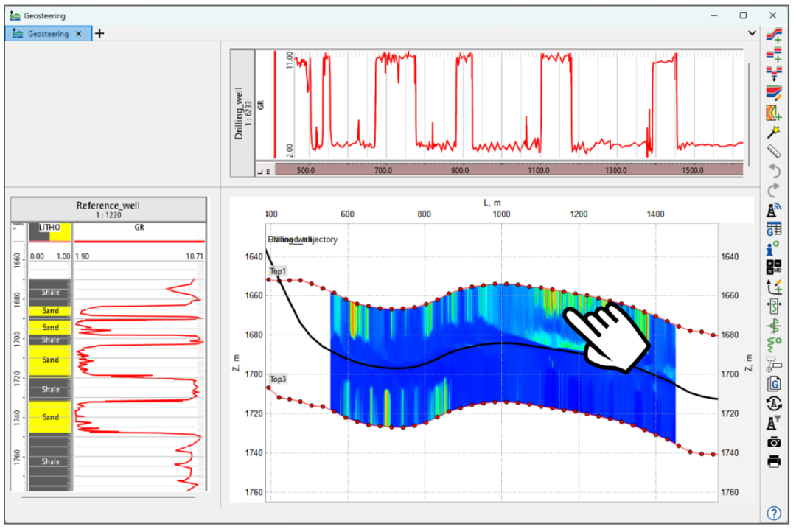Viewport: 796px width, 532px height.
Task: Click the camera snapshot icon
Action: click(x=774, y=442)
